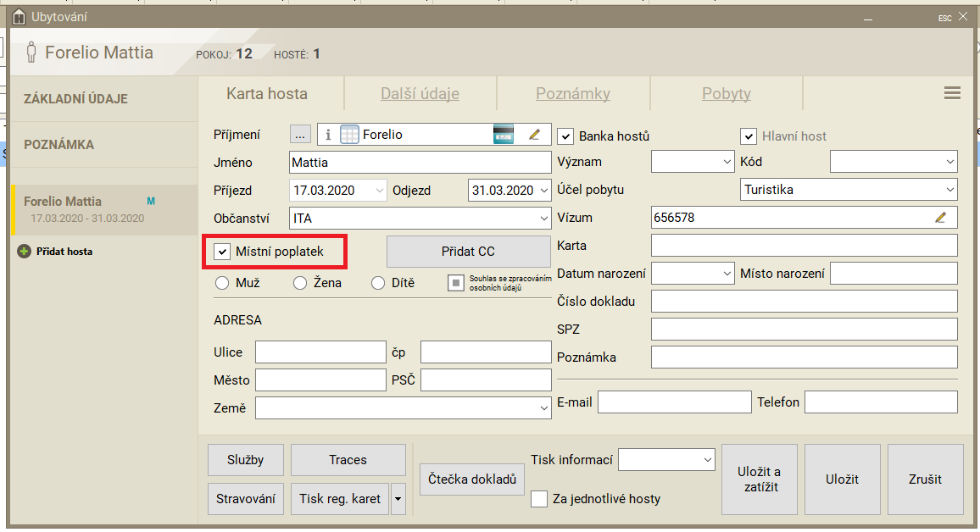Open the Pobyty tab

pyautogui.click(x=726, y=93)
